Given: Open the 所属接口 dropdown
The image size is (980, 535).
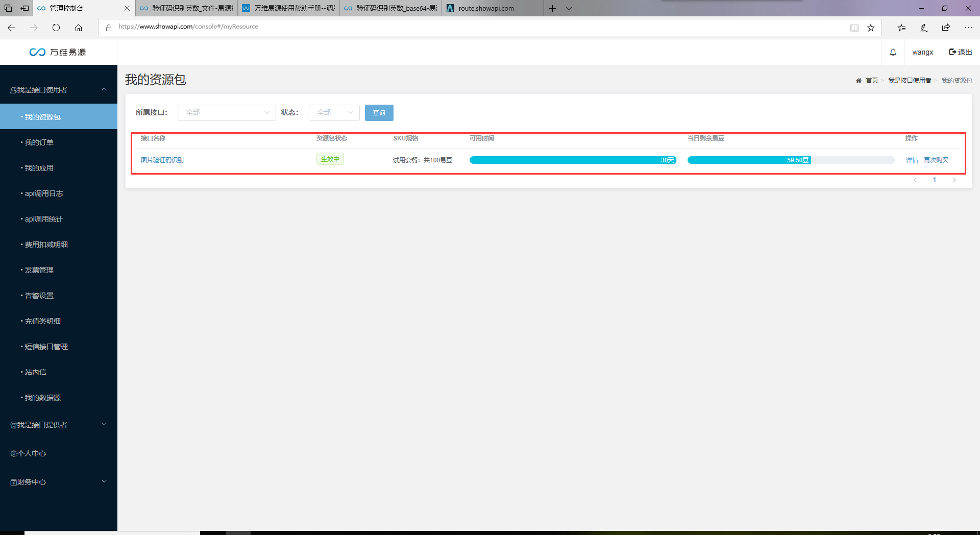Looking at the screenshot, I should 227,113.
